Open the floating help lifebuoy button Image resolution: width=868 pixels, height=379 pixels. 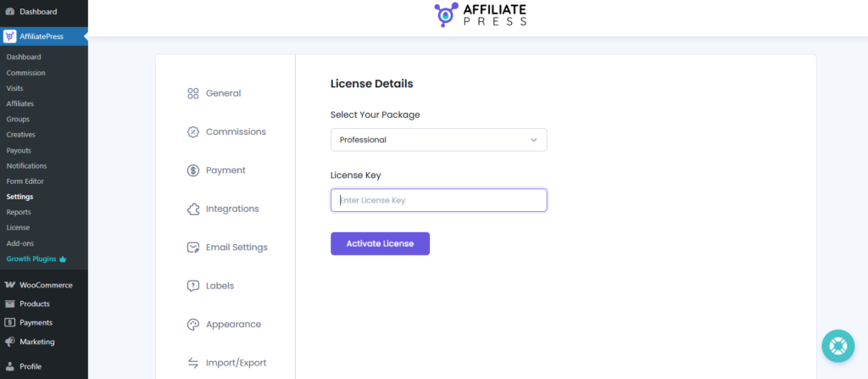click(x=838, y=346)
